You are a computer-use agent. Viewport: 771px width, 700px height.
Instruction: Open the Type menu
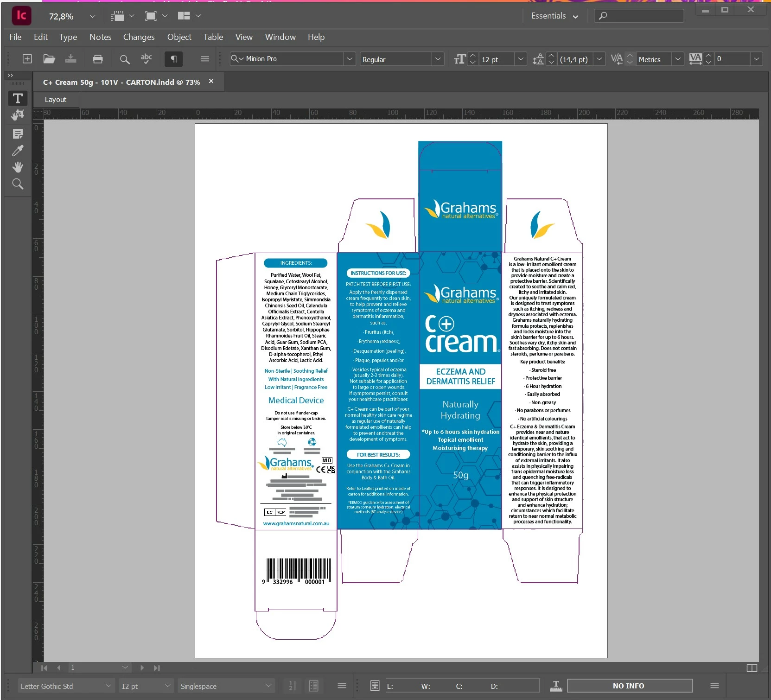pos(68,37)
